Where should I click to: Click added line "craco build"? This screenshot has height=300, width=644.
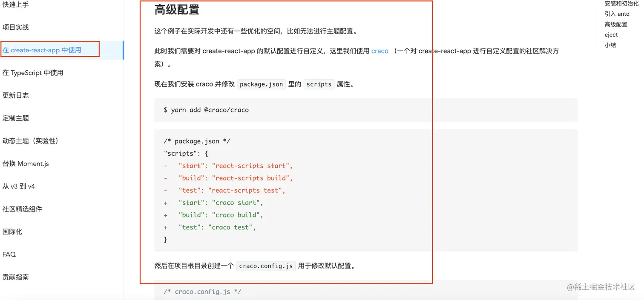point(213,215)
